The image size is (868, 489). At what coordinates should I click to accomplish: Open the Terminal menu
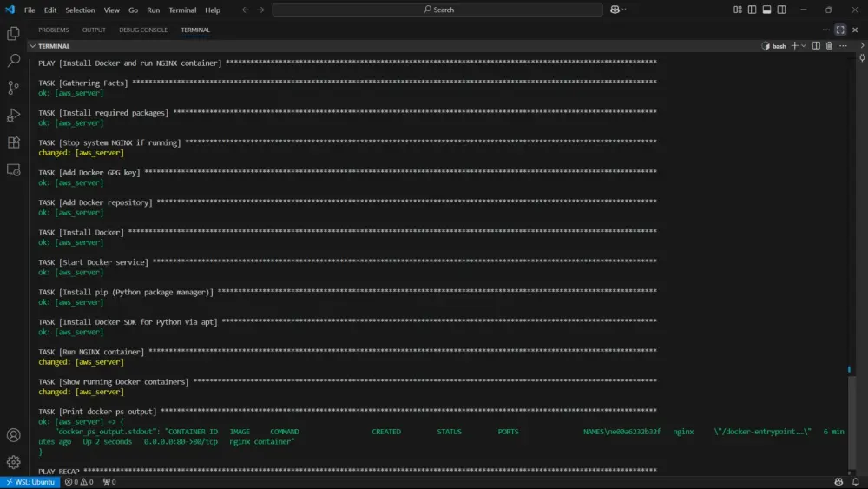click(182, 10)
